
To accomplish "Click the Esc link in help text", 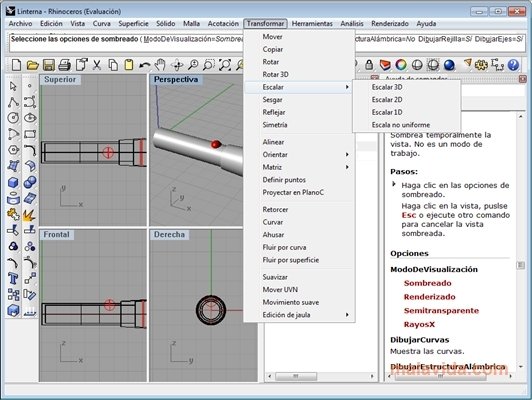I will pos(408,215).
